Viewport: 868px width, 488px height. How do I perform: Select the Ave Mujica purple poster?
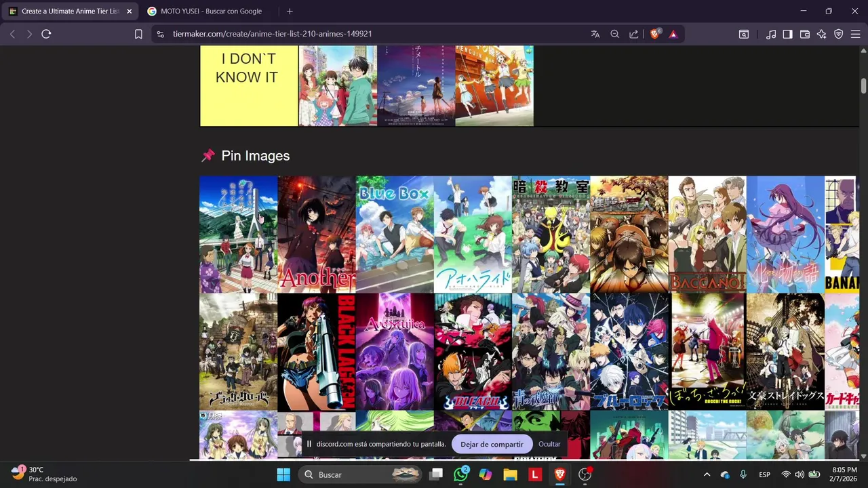pos(395,352)
